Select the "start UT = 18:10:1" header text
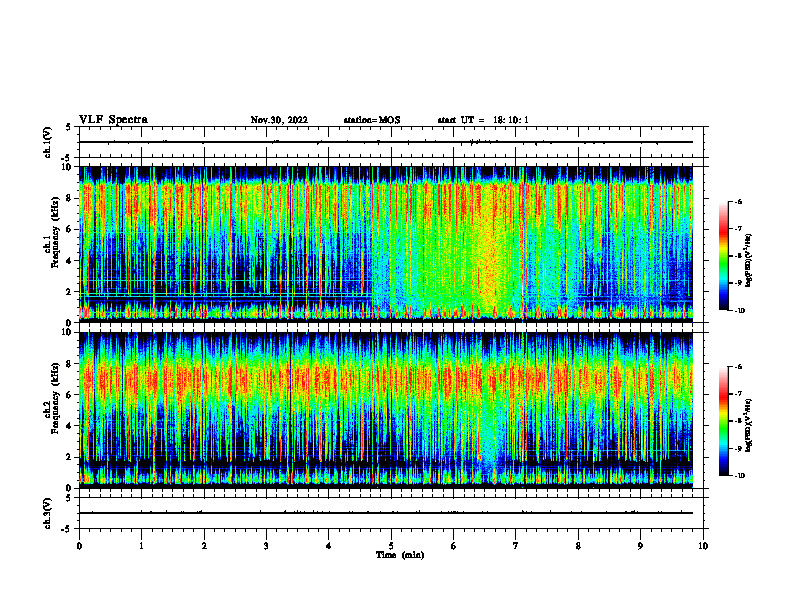 [483, 120]
